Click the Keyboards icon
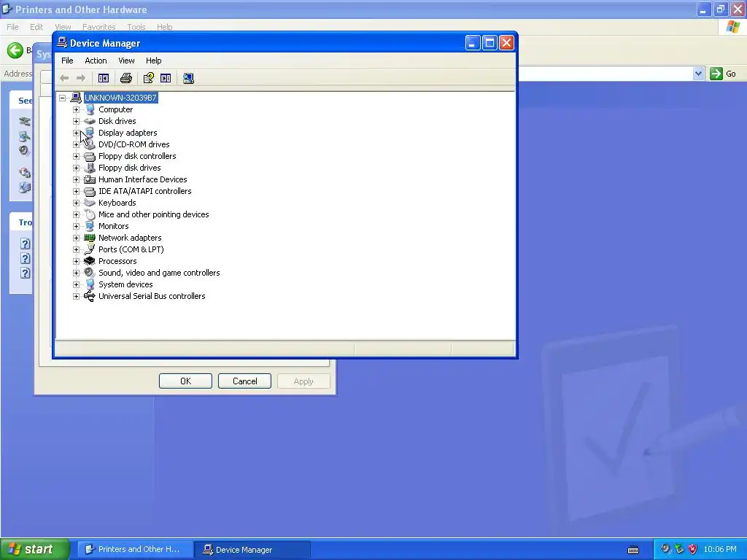The width and height of the screenshot is (747, 560). coord(90,203)
